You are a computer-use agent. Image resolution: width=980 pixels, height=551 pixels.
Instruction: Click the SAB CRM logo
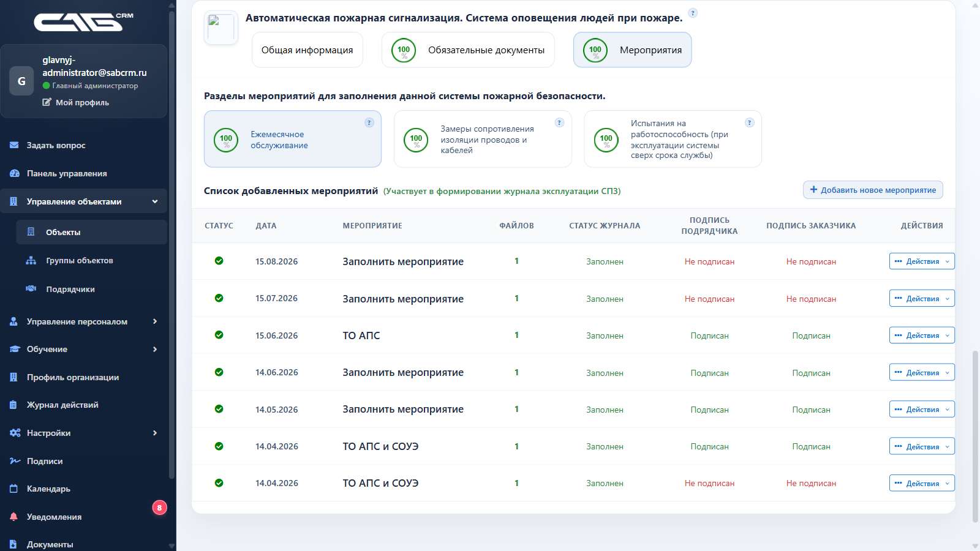pos(84,22)
